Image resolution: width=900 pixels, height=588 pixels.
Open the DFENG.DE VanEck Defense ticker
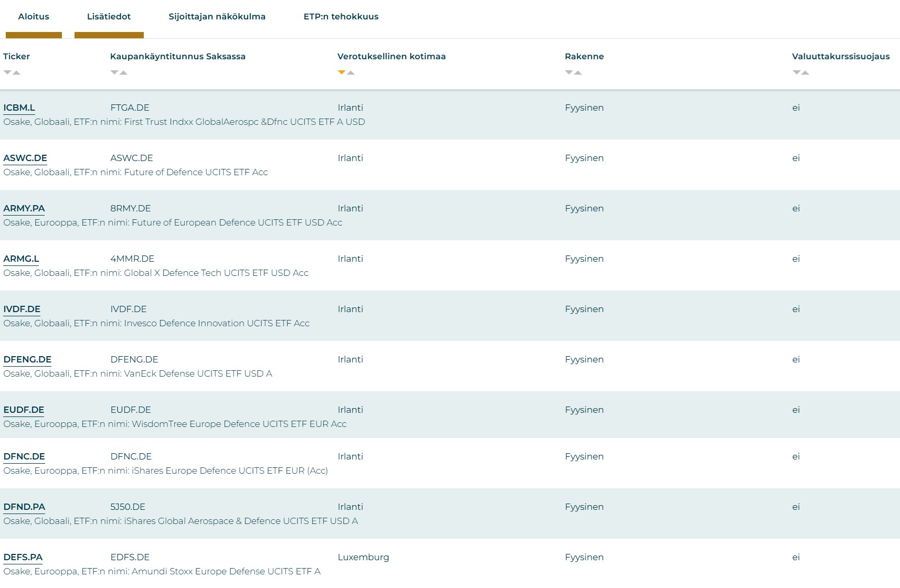[27, 359]
